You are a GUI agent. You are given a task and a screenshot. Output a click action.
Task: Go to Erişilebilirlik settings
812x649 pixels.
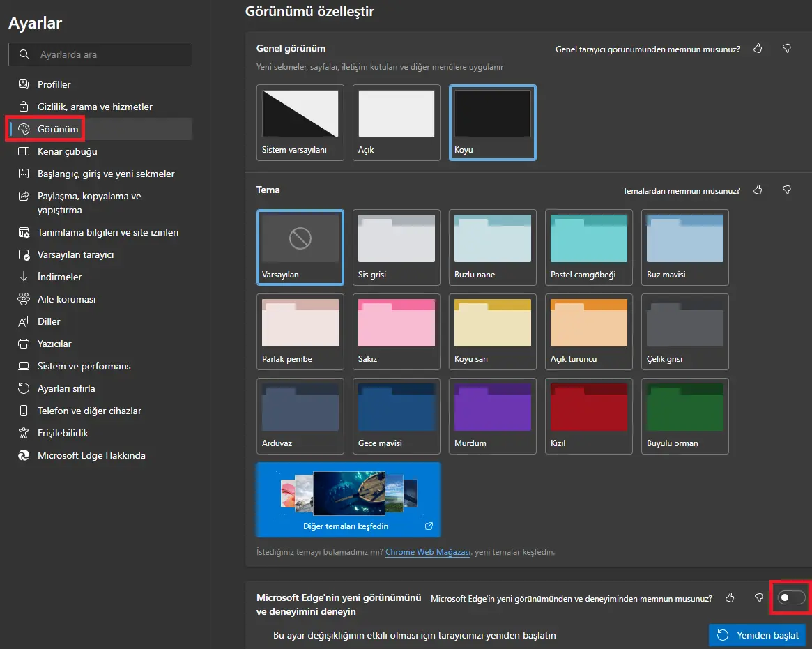tap(100, 432)
